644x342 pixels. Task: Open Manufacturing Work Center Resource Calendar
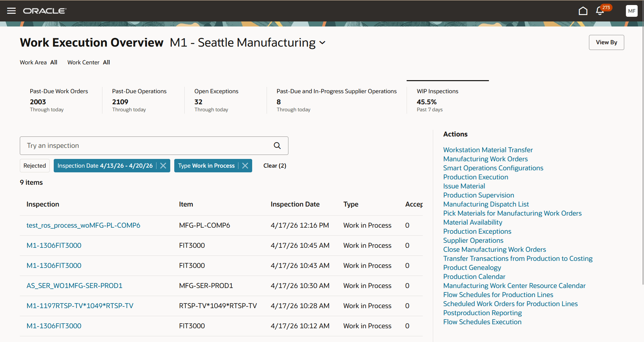pyautogui.click(x=514, y=286)
